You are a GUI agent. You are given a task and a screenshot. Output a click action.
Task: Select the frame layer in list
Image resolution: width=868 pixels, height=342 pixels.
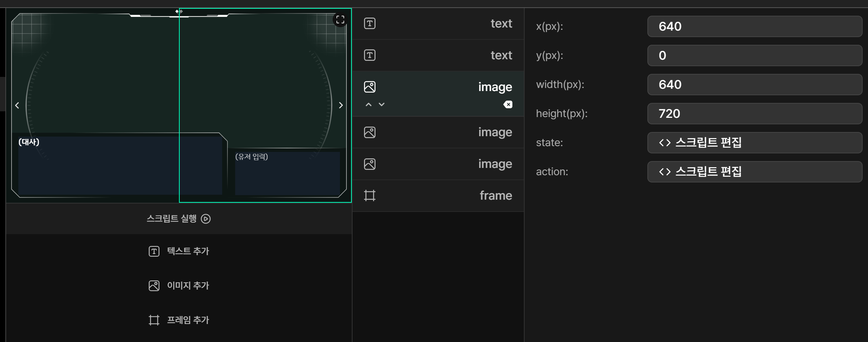tap(438, 195)
